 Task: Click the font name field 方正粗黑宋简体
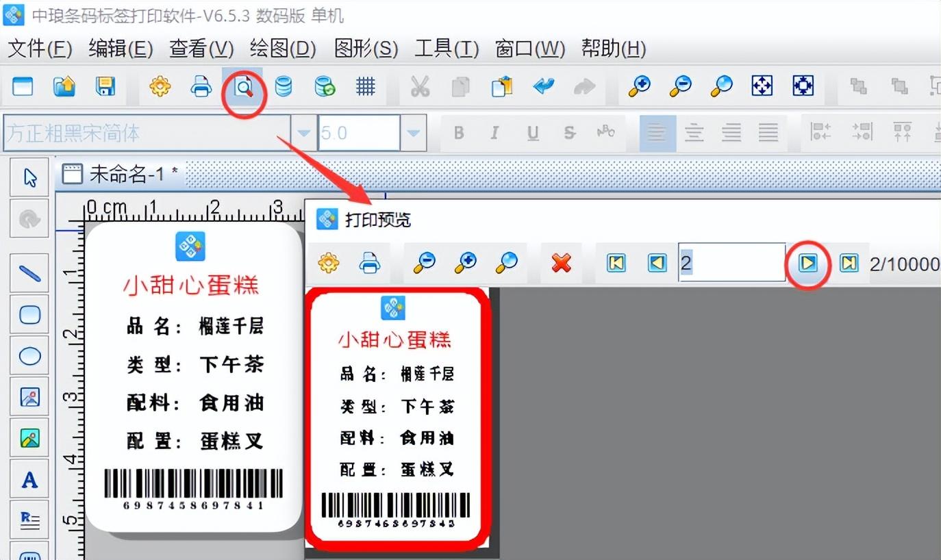pyautogui.click(x=147, y=133)
